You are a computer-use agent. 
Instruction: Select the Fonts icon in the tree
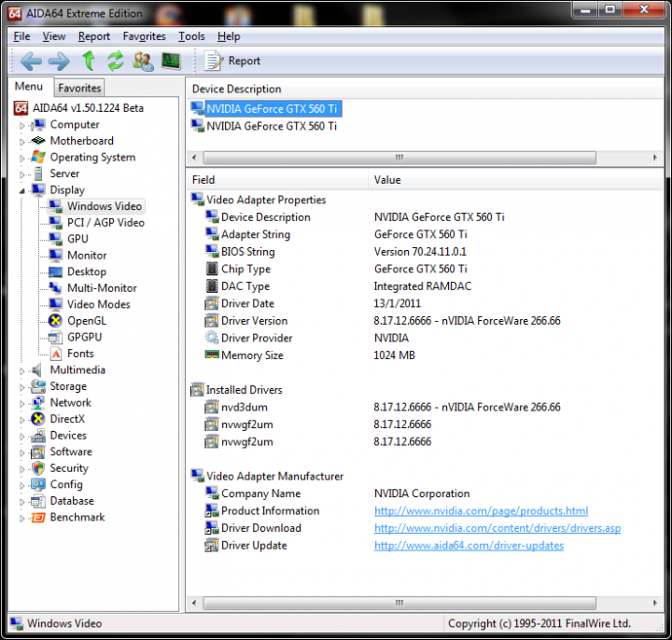click(56, 354)
